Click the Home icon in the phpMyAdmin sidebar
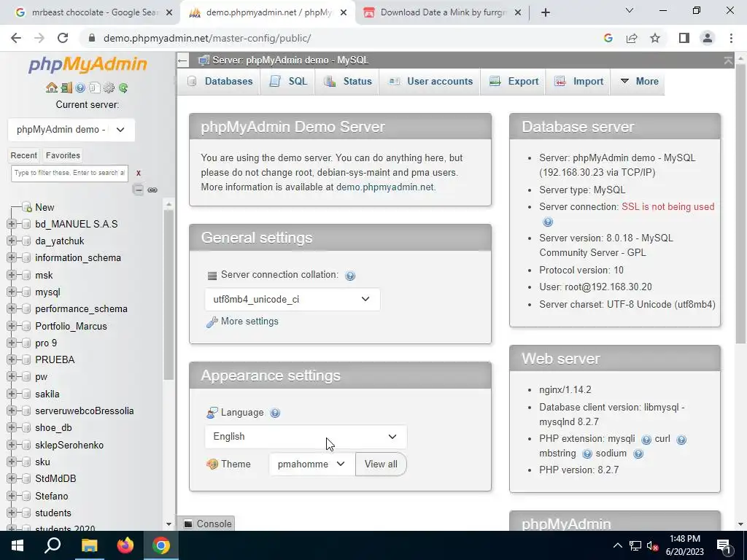 tap(52, 87)
